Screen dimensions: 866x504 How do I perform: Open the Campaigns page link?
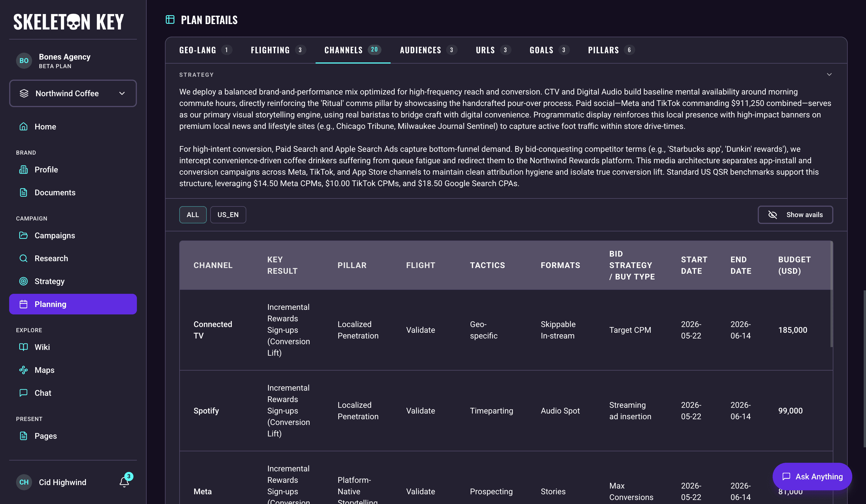point(73,236)
